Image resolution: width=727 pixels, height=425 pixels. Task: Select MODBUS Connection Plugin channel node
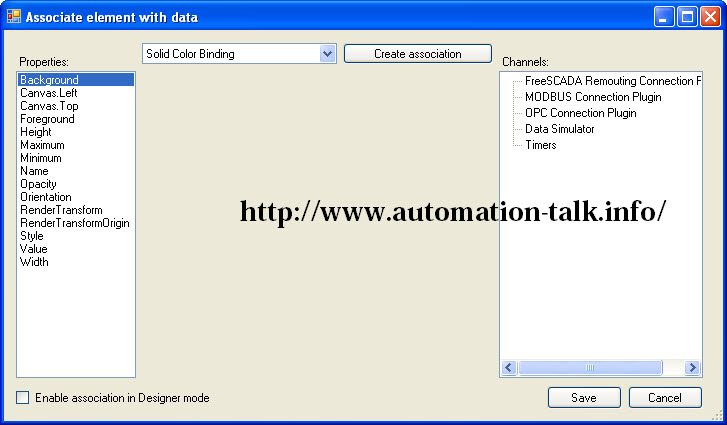click(593, 97)
